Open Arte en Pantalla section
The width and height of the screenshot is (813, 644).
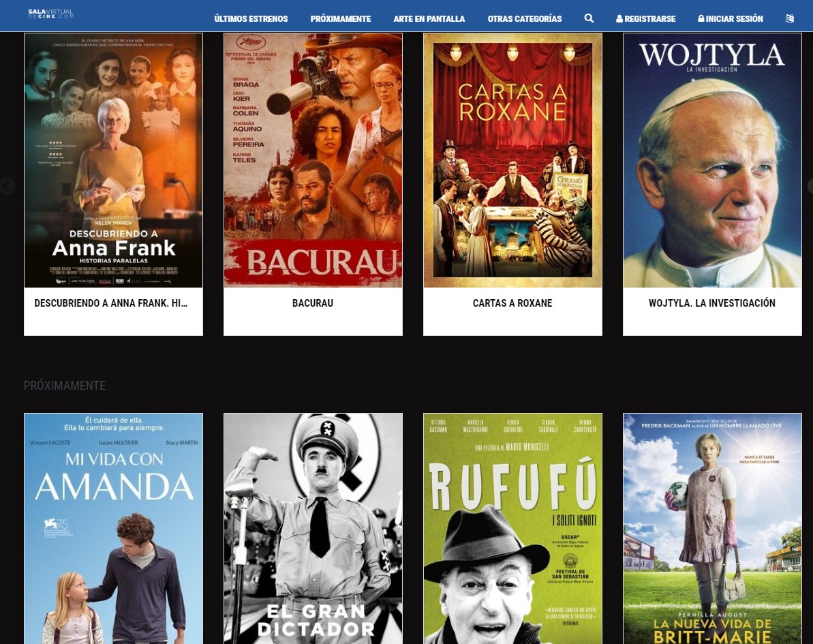429,19
